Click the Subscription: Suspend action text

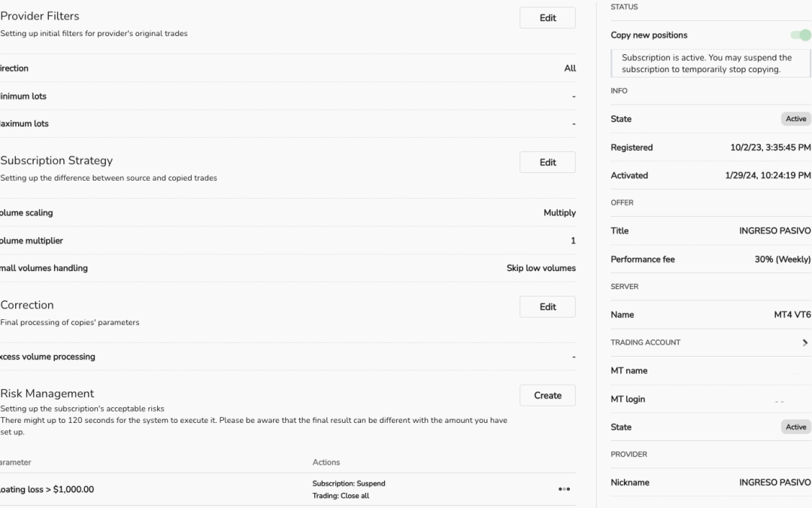[349, 483]
